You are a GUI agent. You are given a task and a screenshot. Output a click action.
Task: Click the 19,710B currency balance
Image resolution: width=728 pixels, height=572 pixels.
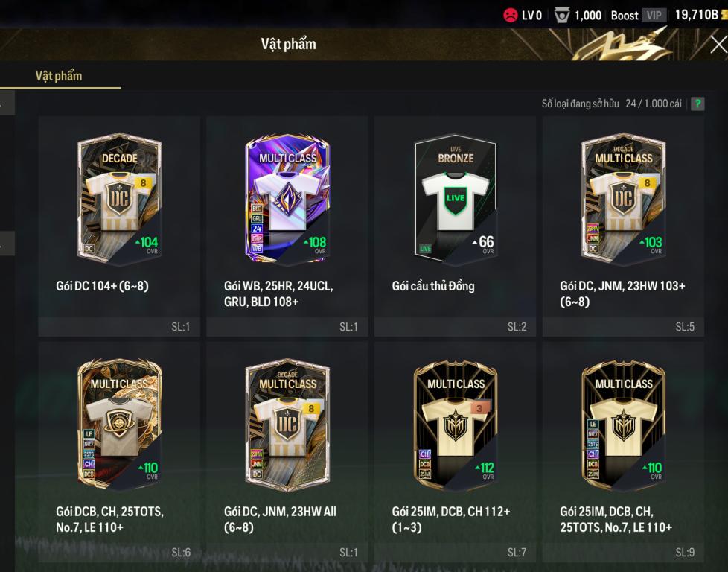(697, 15)
